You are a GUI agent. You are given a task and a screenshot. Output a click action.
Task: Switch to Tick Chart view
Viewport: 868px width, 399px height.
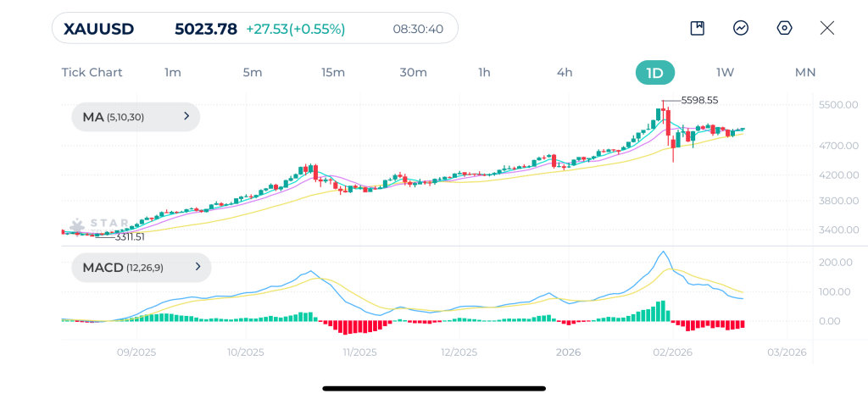(x=92, y=73)
